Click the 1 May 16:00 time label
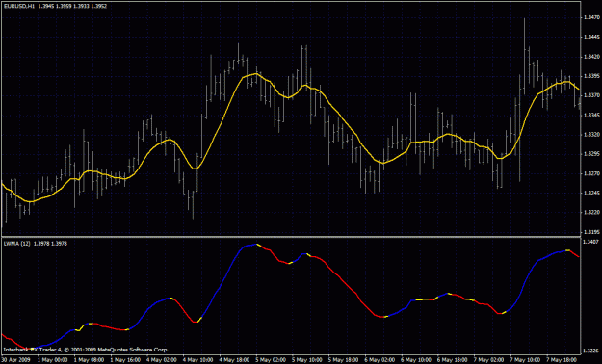The width and height of the screenshot is (602, 364). (x=124, y=359)
